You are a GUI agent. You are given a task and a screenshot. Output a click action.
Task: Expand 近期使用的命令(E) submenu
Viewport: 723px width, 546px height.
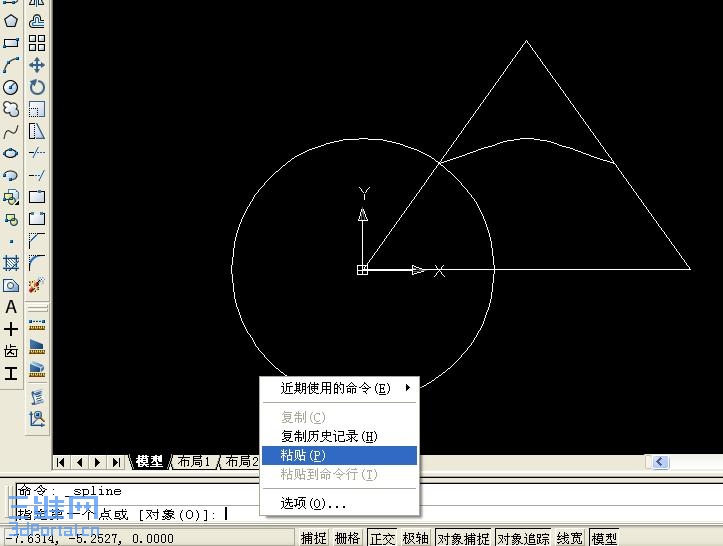[340, 388]
